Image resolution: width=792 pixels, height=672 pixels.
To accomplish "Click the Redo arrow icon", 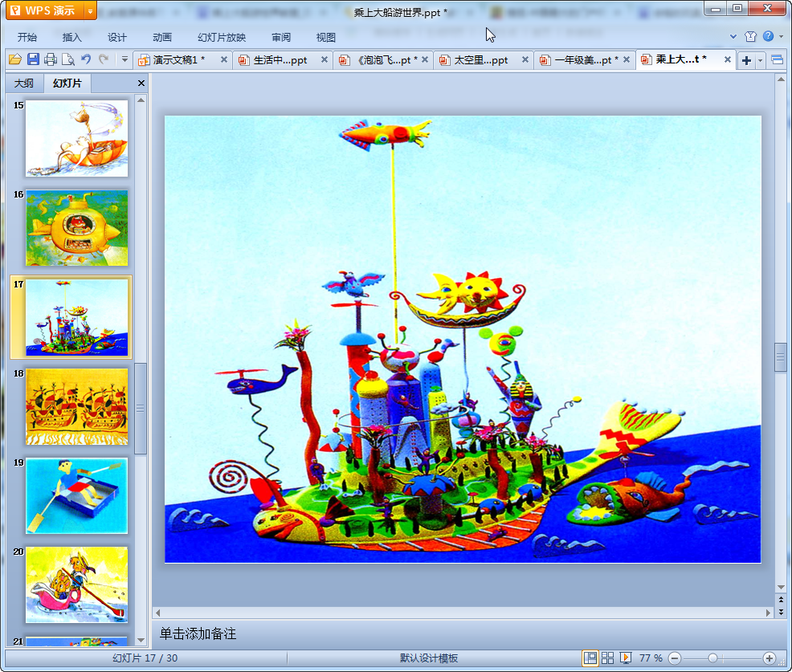I will 104,59.
